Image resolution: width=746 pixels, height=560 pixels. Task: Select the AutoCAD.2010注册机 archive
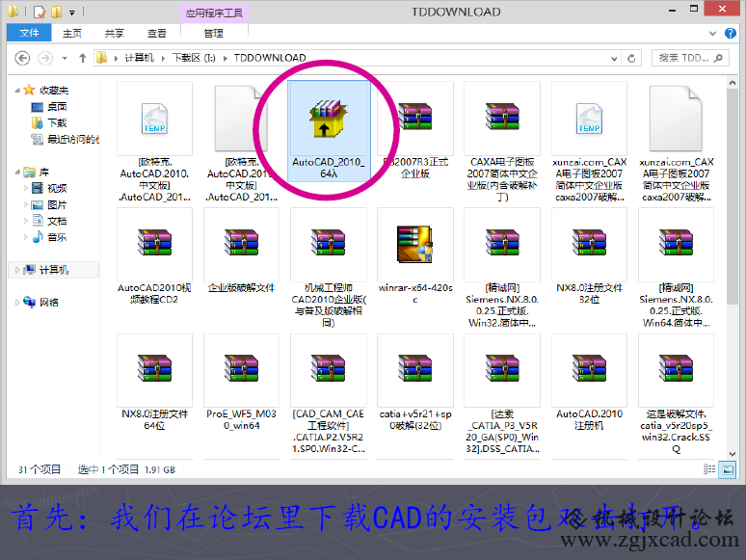[589, 368]
